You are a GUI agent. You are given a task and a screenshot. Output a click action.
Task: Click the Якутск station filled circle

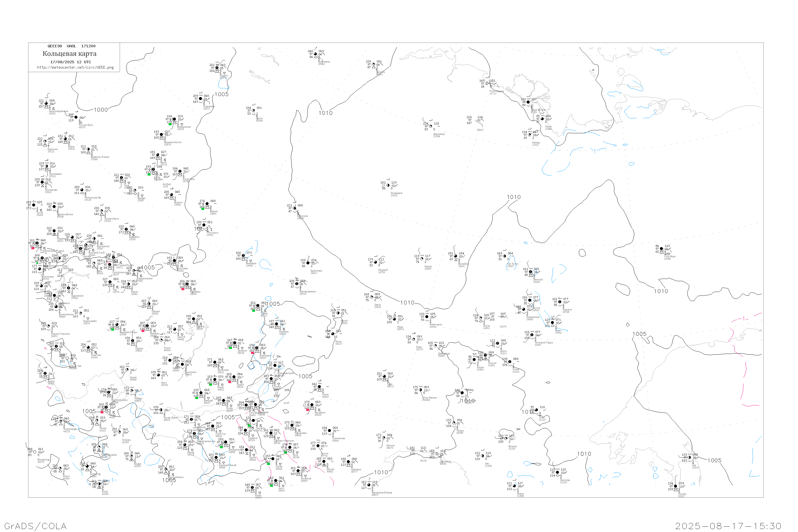click(530, 300)
